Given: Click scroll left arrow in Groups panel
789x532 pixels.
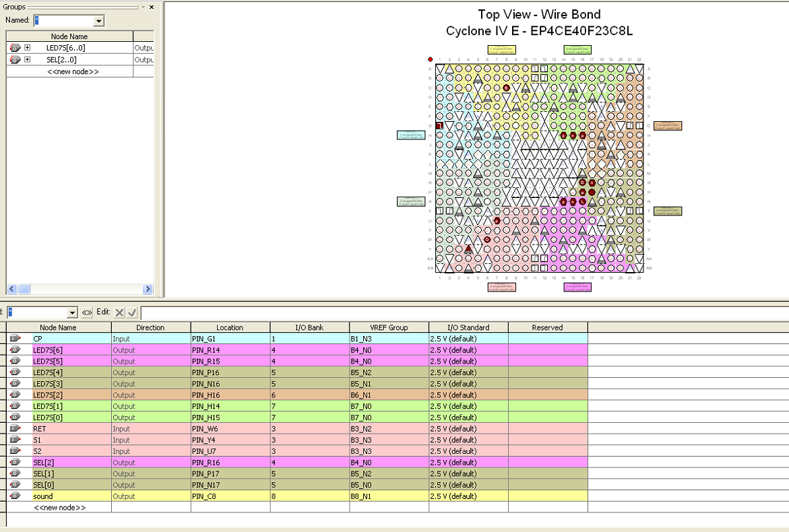Looking at the screenshot, I should (x=11, y=289).
